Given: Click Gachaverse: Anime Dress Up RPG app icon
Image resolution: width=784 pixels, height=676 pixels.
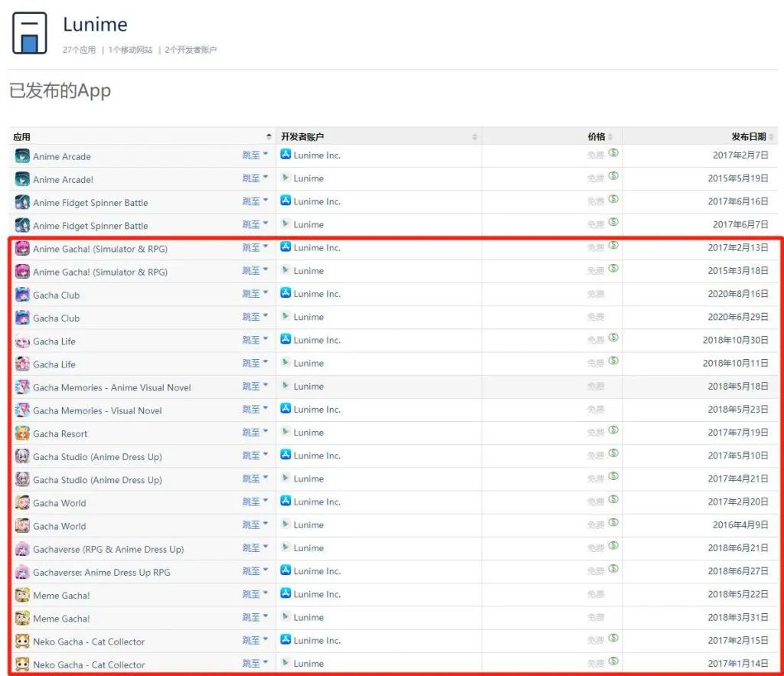Looking at the screenshot, I should pos(22,572).
